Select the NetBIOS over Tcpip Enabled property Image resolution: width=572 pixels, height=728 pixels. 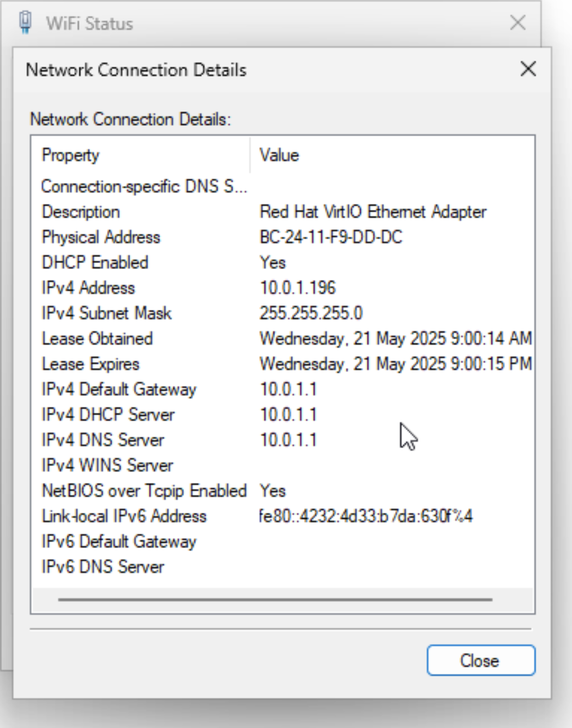click(x=144, y=491)
